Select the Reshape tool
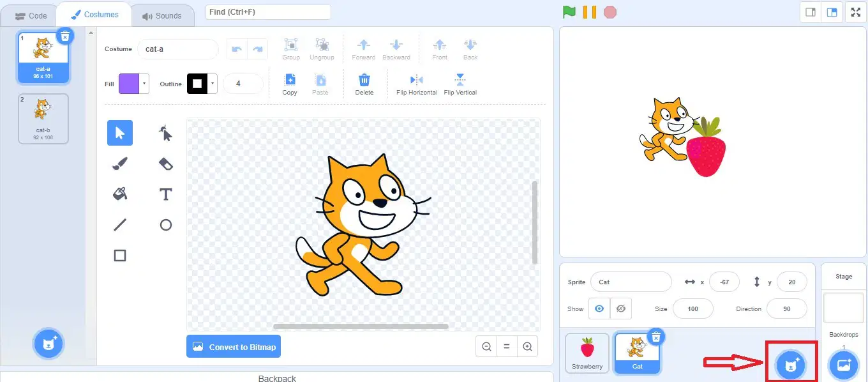The image size is (868, 382). click(165, 133)
